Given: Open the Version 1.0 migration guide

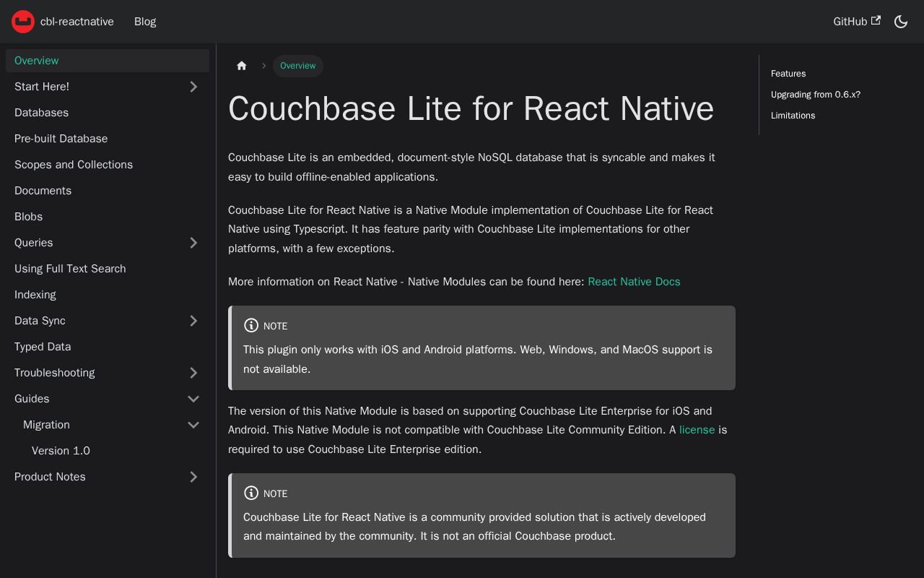Looking at the screenshot, I should coord(116,451).
